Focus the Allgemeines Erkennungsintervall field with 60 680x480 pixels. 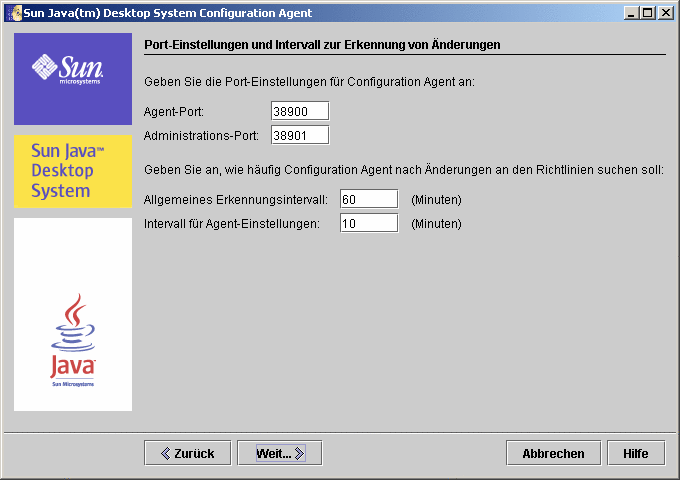pos(369,199)
